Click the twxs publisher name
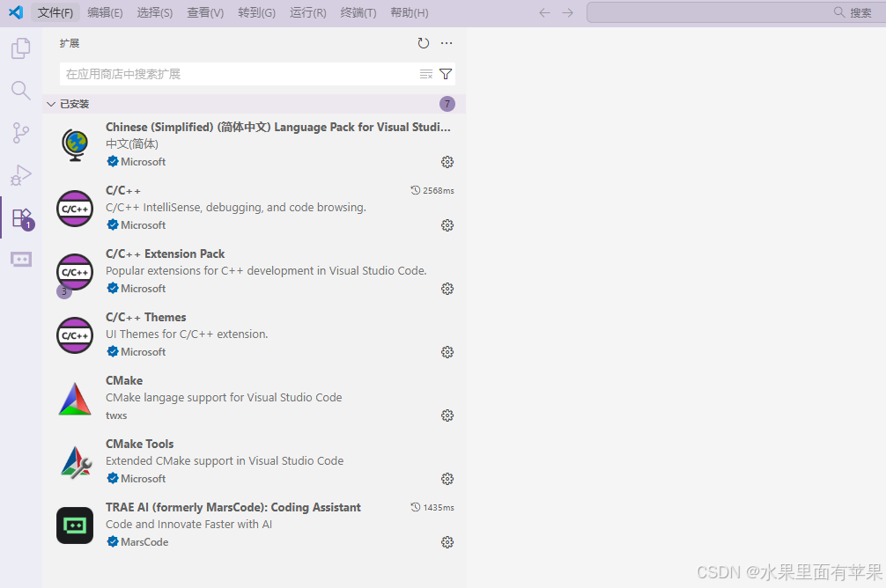The height and width of the screenshot is (588, 886). pyautogui.click(x=116, y=415)
